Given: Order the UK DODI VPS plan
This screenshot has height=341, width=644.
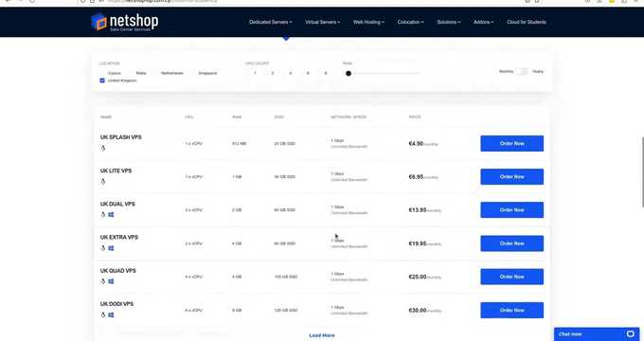Looking at the screenshot, I should (511, 310).
